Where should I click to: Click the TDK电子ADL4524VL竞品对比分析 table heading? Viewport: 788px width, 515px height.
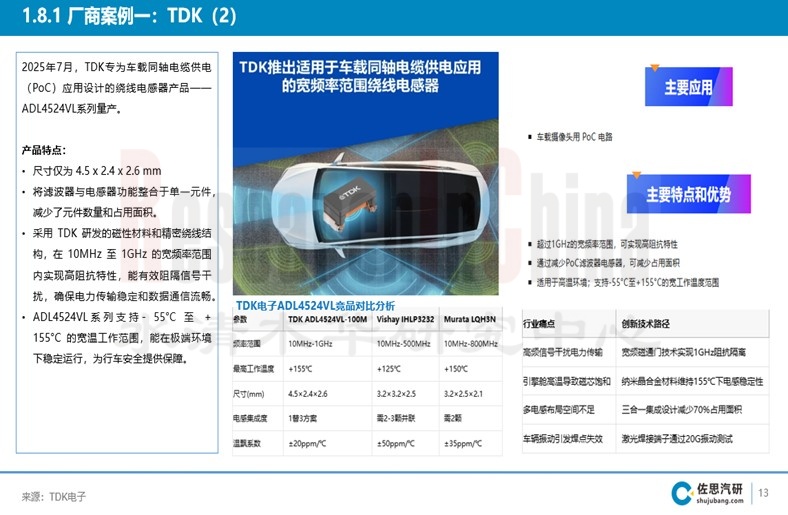click(x=315, y=305)
